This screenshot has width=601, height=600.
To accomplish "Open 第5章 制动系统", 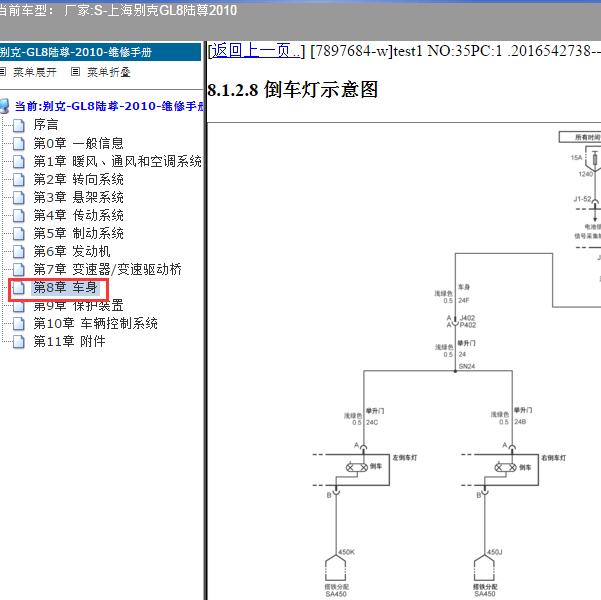I will pyautogui.click(x=79, y=233).
